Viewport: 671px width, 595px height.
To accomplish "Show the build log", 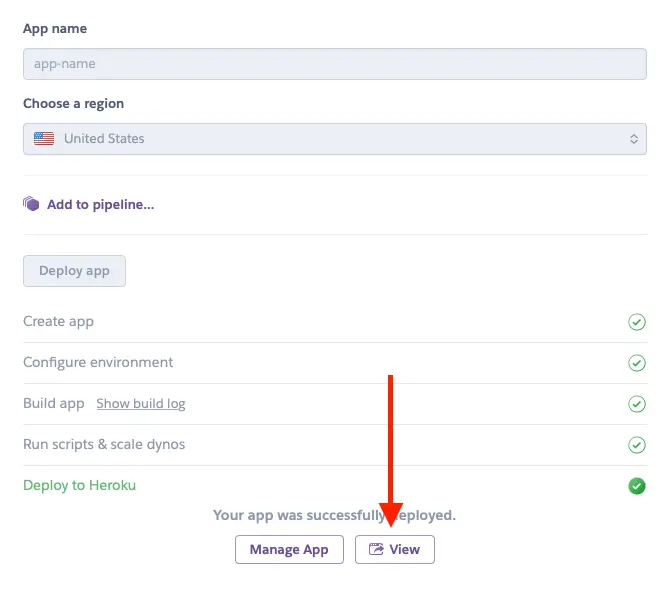I will 141,404.
